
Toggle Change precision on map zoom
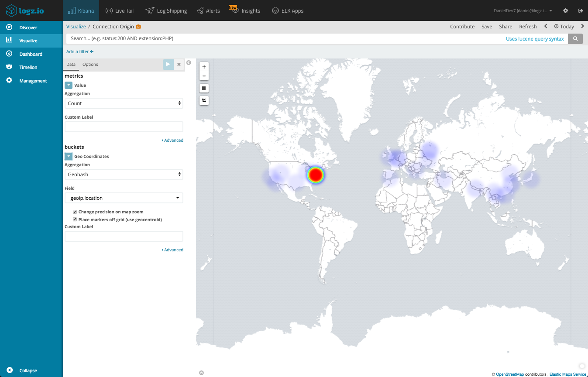tap(75, 212)
